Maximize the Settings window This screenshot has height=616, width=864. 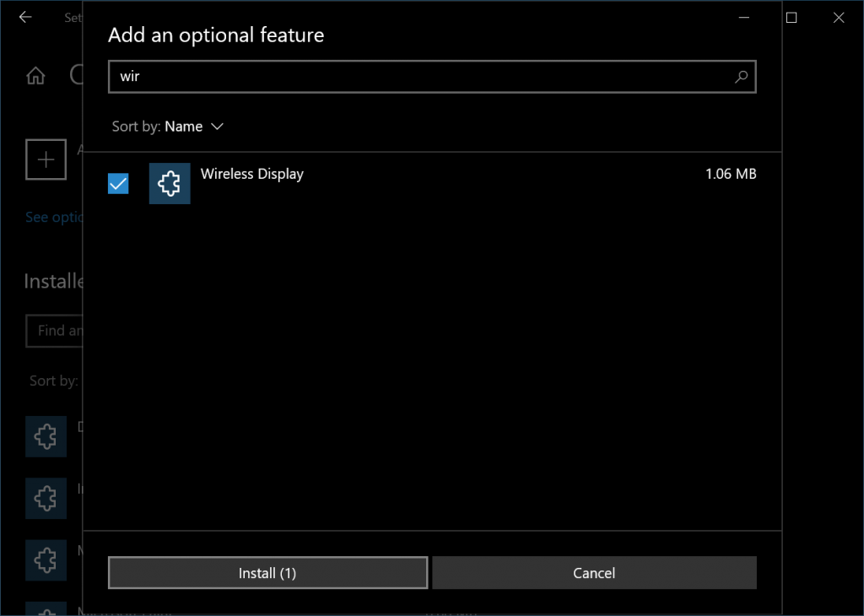tap(791, 18)
